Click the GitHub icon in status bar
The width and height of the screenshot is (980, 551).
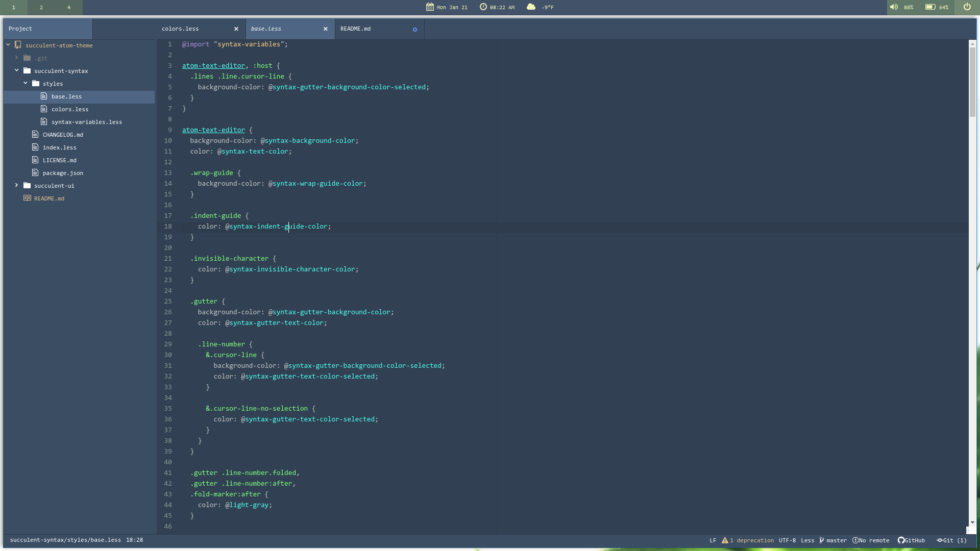click(901, 540)
